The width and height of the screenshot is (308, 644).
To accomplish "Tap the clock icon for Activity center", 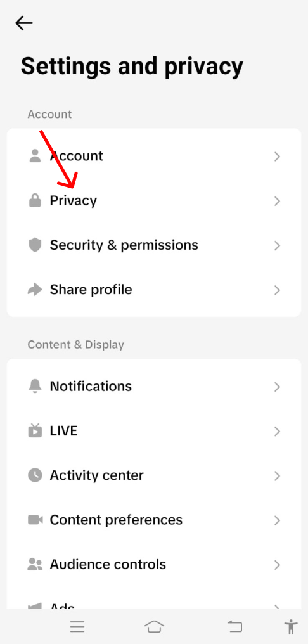I will click(x=35, y=475).
